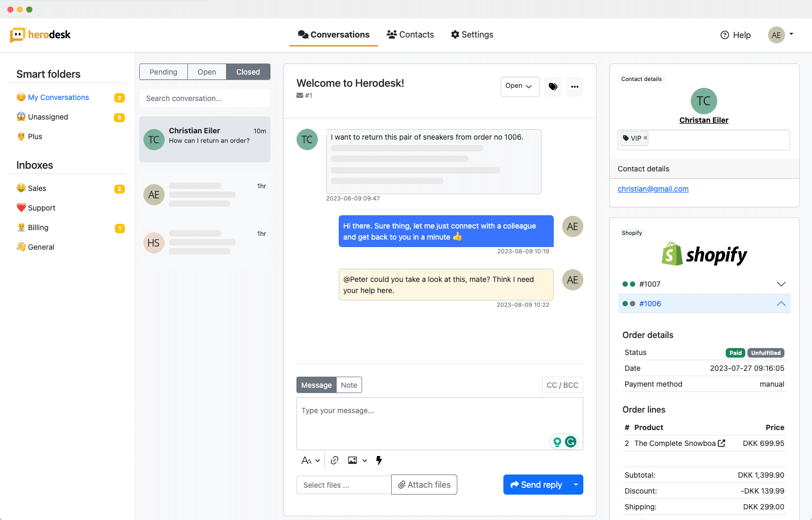Screen dimensions: 812x520
Task: Open the Unassigned smart folder
Action: click(x=48, y=117)
